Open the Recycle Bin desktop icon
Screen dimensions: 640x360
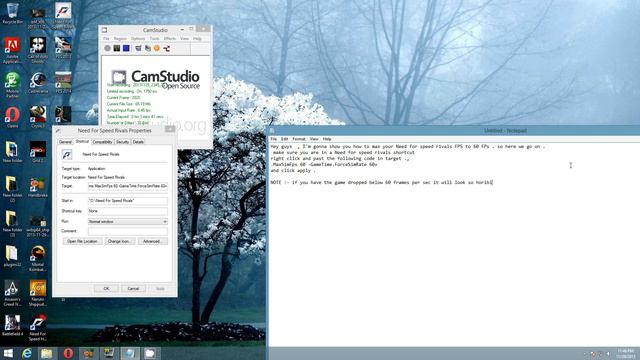coord(13,13)
